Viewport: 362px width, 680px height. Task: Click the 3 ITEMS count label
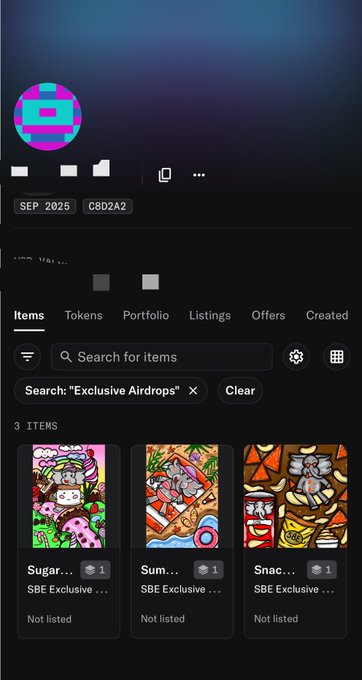[36, 426]
